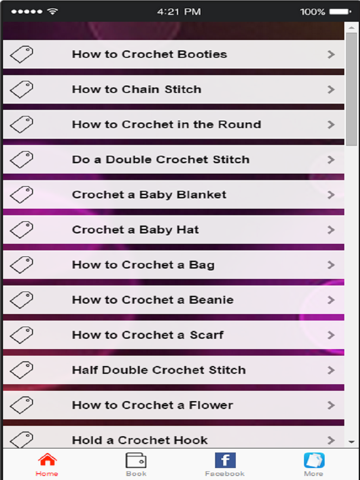Click tag icon beside How to Crochet a Flower

22,405
